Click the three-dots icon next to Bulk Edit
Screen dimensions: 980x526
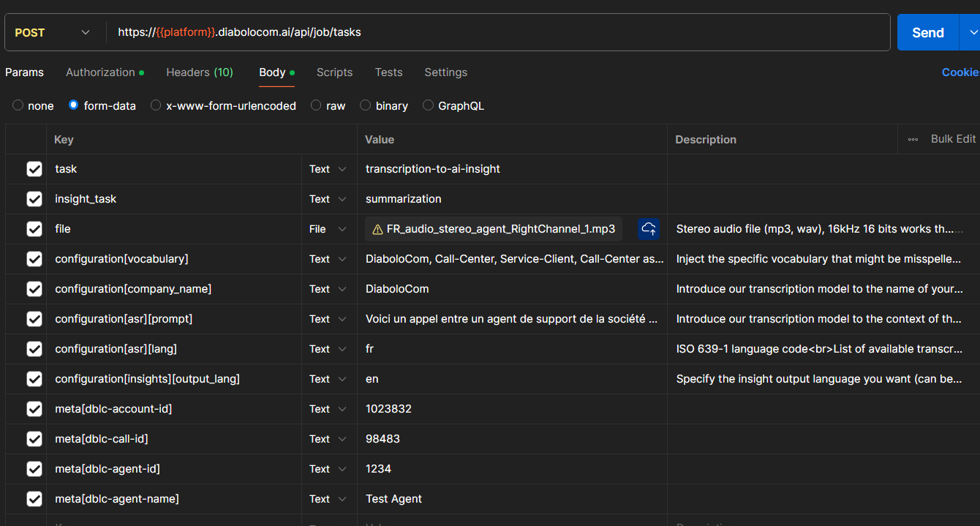[x=913, y=139]
